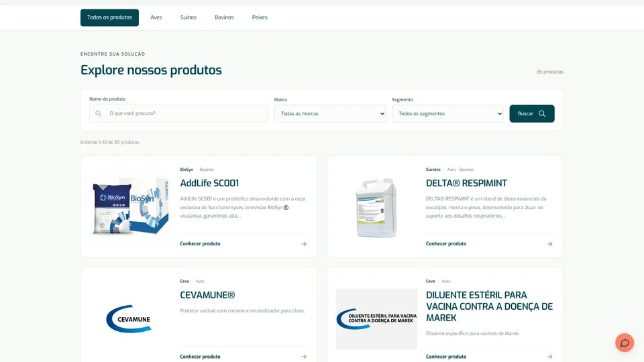Click the AddLife SC001 description paragraph
644x362 pixels.
click(x=243, y=207)
